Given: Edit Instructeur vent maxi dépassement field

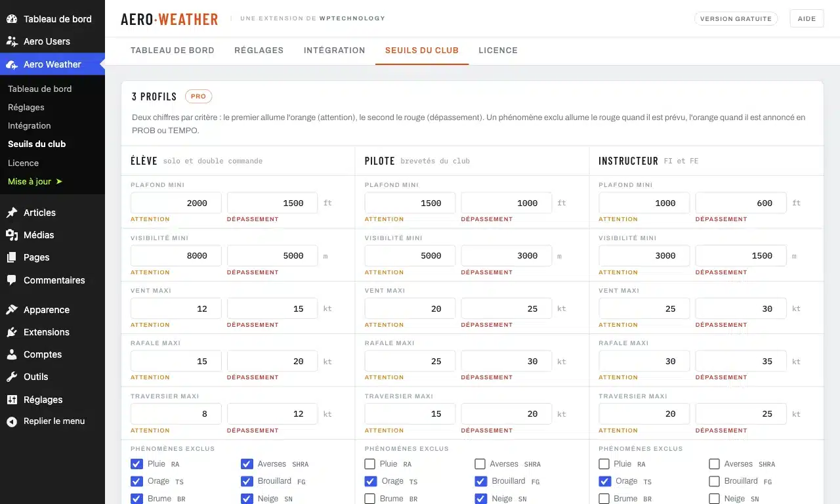Looking at the screenshot, I should [741, 308].
